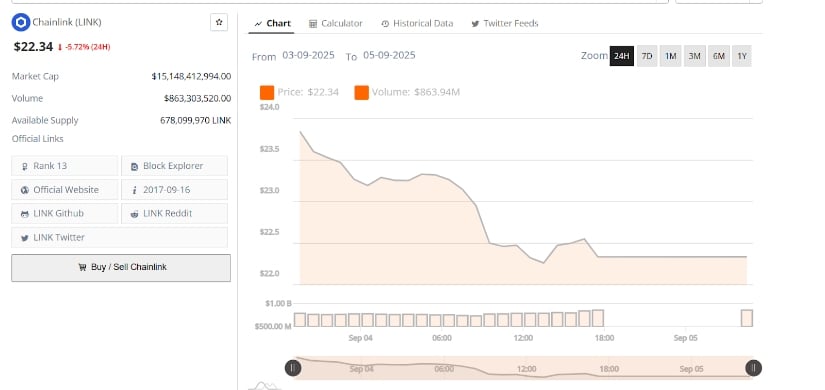Image resolution: width=825 pixels, height=390 pixels.
Task: Click the rank icon beside Rank 13
Action: [24, 166]
